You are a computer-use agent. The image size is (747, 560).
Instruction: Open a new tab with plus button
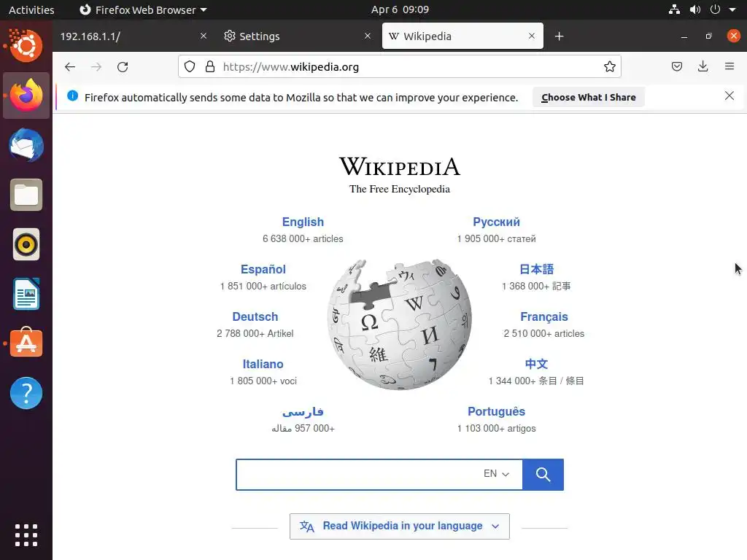[560, 36]
